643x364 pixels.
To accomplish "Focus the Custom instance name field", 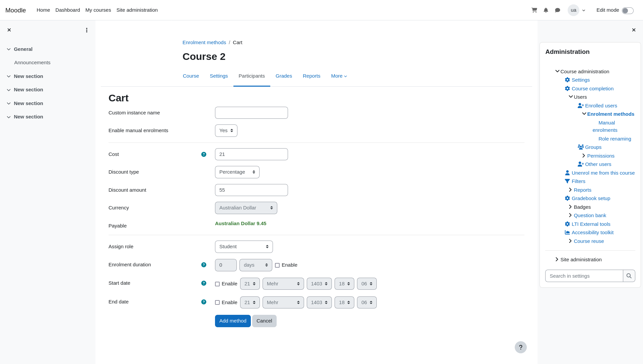I will click(252, 113).
